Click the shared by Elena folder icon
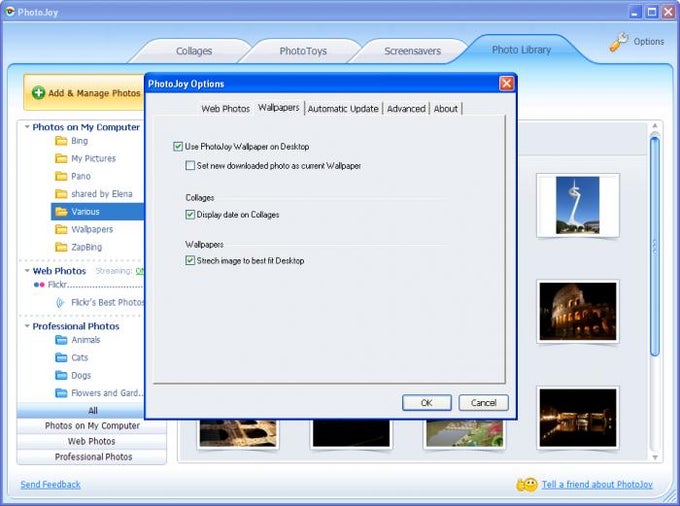 coord(61,194)
